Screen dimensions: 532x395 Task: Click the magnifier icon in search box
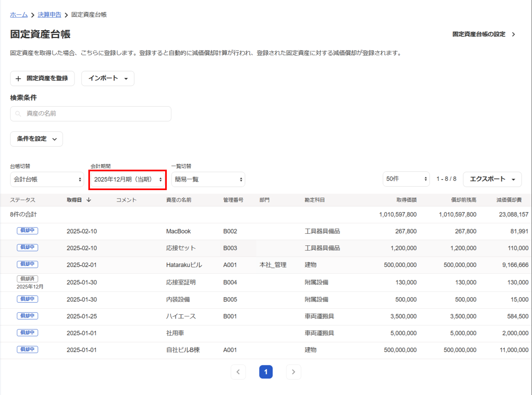[x=18, y=114]
